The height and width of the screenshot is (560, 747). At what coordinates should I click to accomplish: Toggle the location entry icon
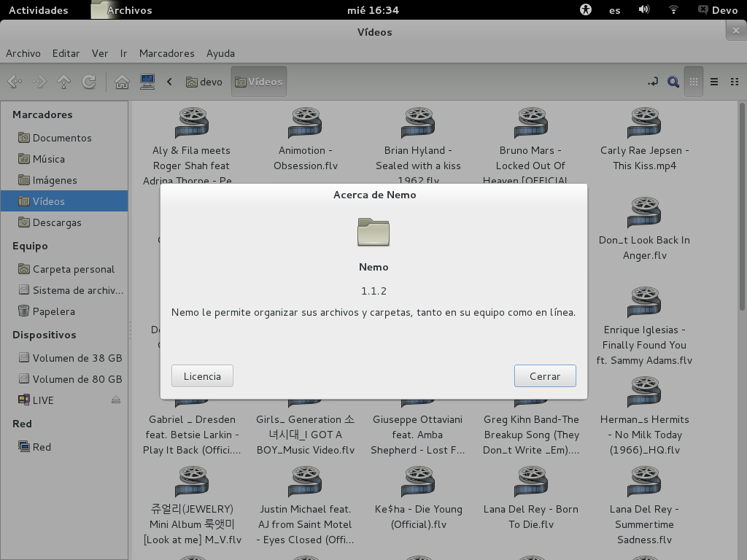click(653, 82)
